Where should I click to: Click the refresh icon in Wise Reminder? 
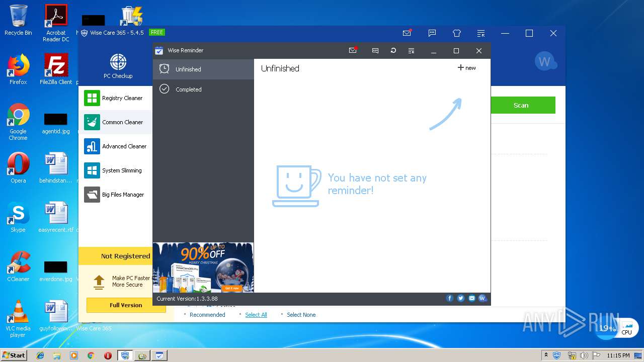(393, 50)
